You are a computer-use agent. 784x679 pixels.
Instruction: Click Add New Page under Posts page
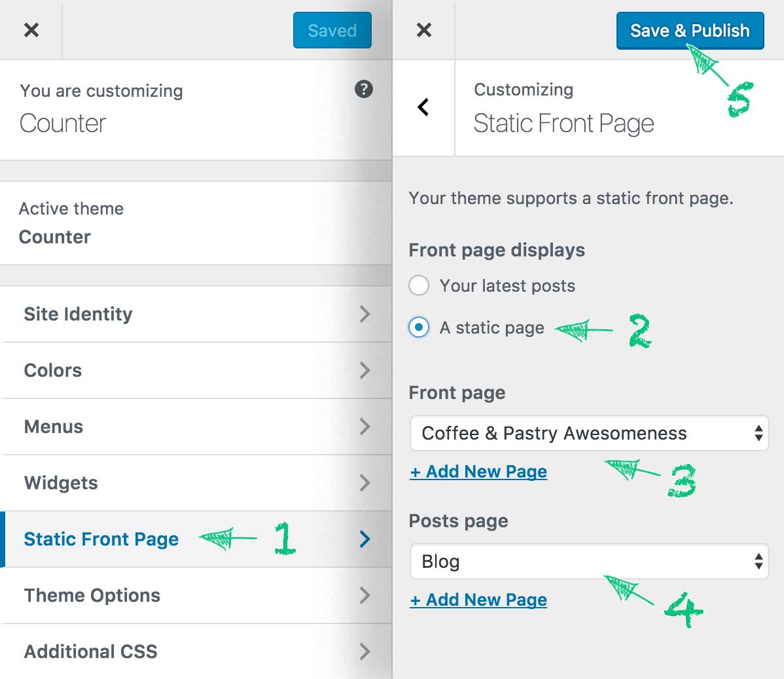click(478, 600)
